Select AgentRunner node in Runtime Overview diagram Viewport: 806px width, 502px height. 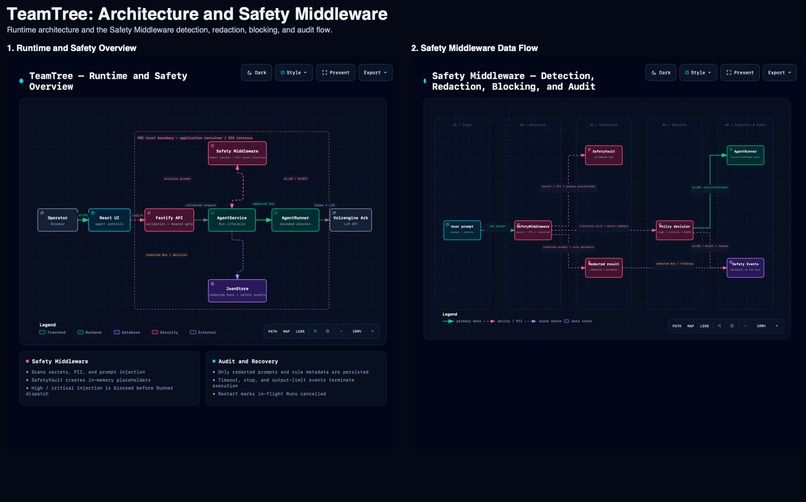coord(295,220)
